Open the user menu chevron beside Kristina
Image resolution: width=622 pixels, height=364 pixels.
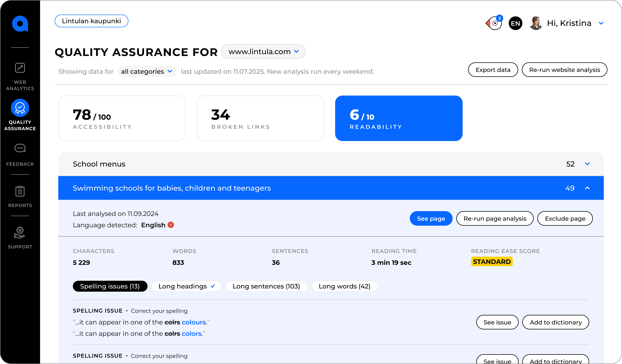[x=601, y=23]
